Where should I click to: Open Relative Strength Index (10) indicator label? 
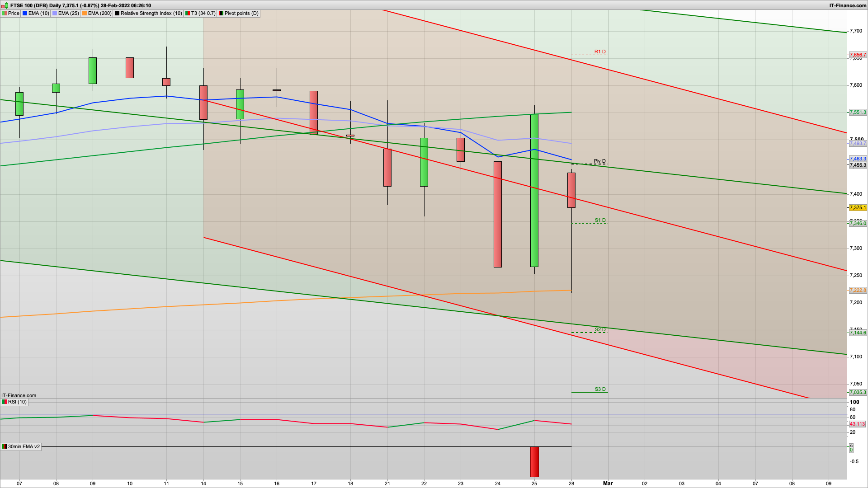click(151, 13)
